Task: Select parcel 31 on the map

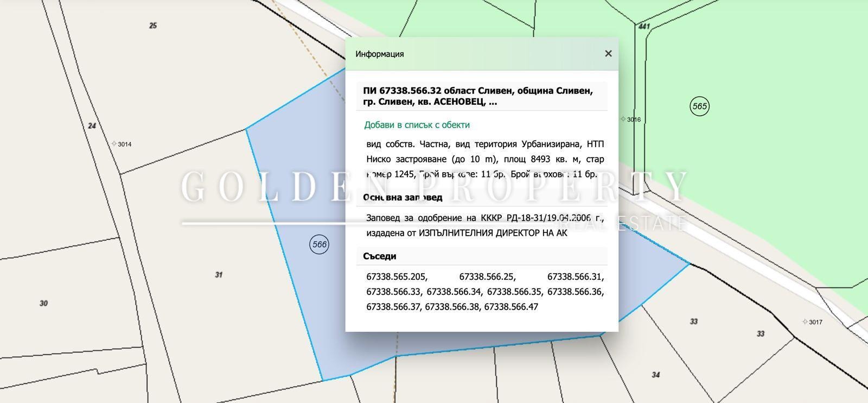Action: (219, 275)
